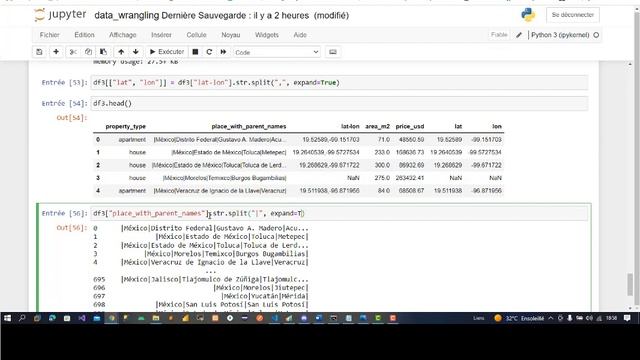Viewport: 640px width, 360px height.
Task: Open the Insérer menu
Action: click(161, 35)
